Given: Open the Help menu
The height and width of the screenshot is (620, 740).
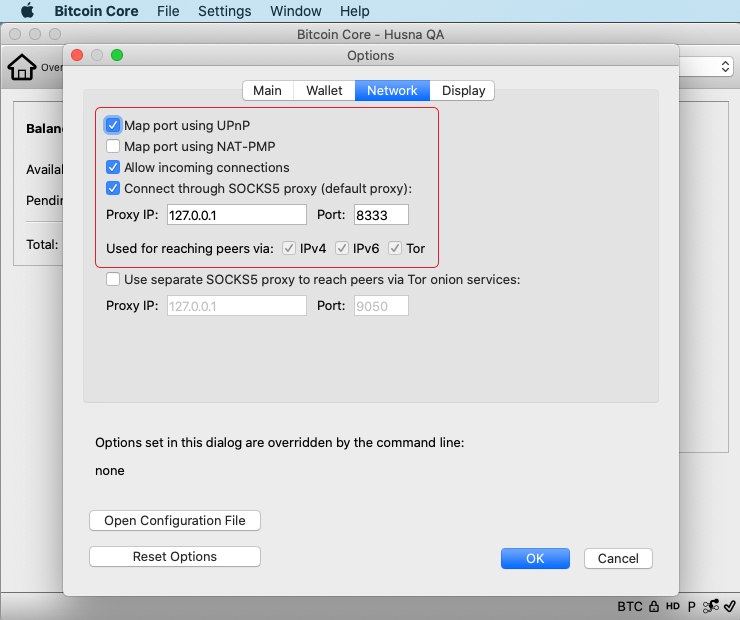Looking at the screenshot, I should tap(355, 11).
